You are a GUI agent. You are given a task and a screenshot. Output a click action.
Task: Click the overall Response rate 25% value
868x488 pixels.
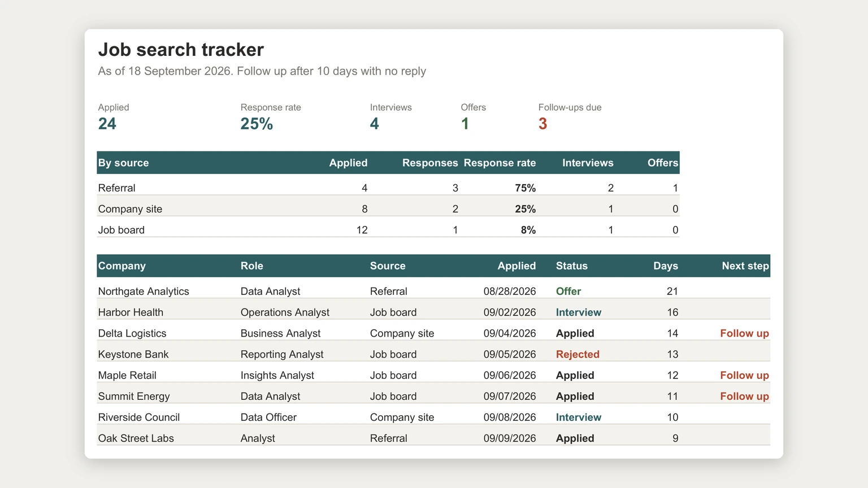click(257, 124)
